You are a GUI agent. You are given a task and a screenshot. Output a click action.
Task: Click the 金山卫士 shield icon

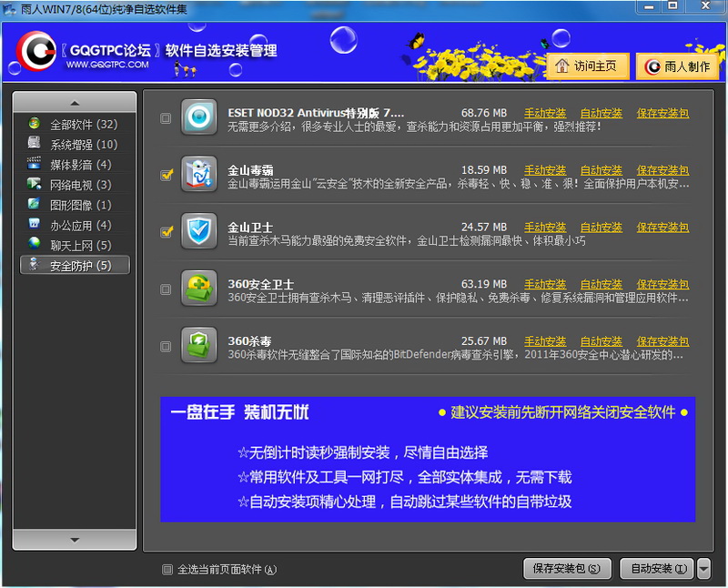[198, 231]
